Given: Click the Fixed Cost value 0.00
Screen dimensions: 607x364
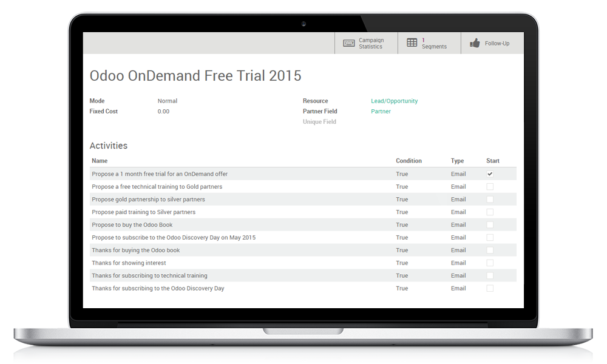Looking at the screenshot, I should click(x=163, y=112).
